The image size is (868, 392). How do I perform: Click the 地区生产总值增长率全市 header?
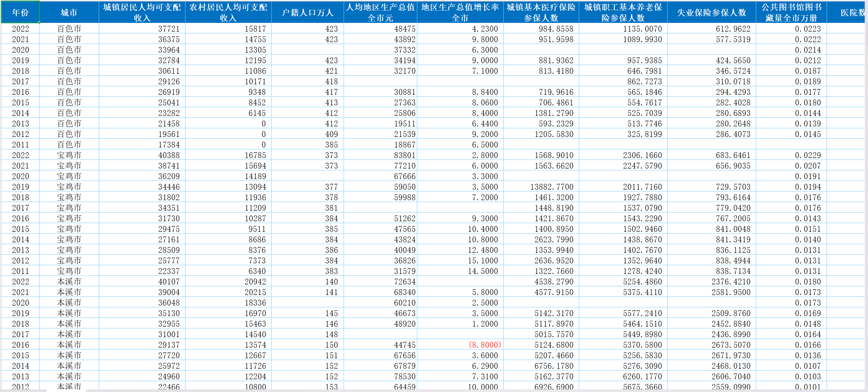(460, 12)
